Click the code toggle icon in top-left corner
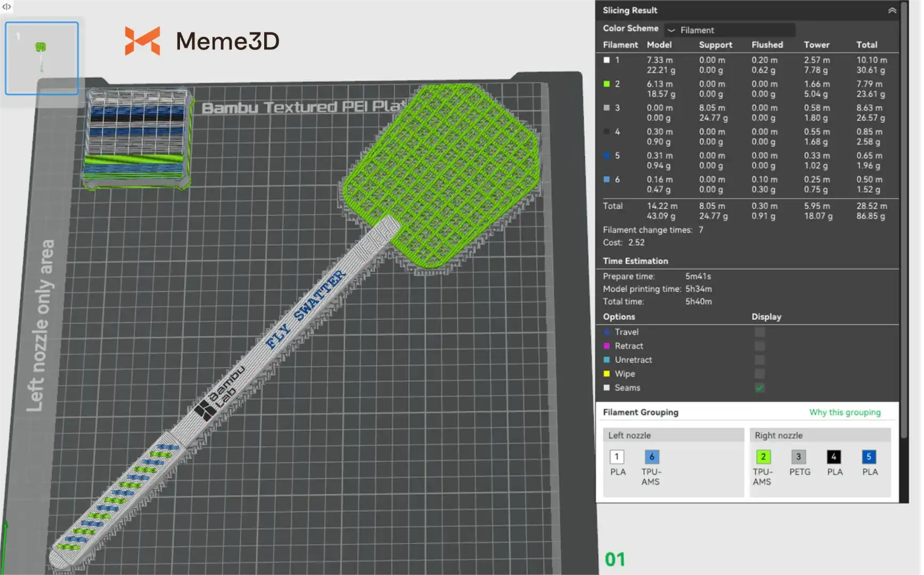This screenshot has height=575, width=924. coord(6,6)
